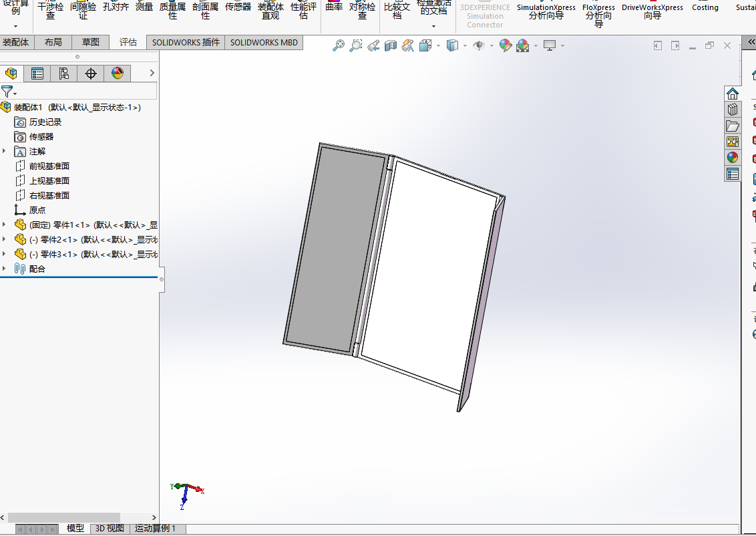Expand 零件1<1> fixed component
Screen dimensions: 756x536
coord(4,225)
